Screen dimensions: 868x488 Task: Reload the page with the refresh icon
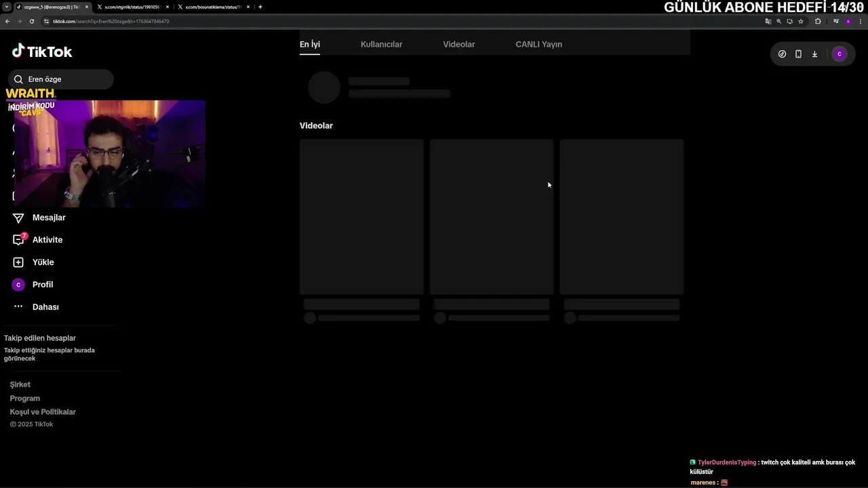(x=31, y=21)
